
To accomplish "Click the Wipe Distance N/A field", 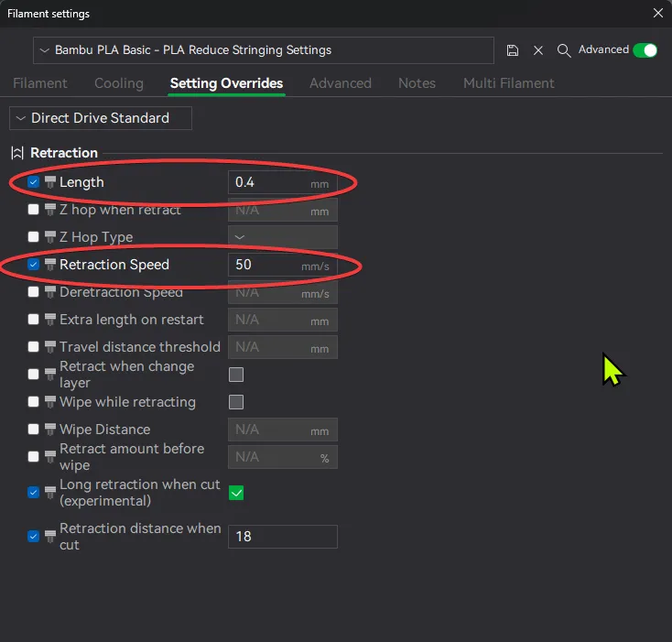I will 283,430.
